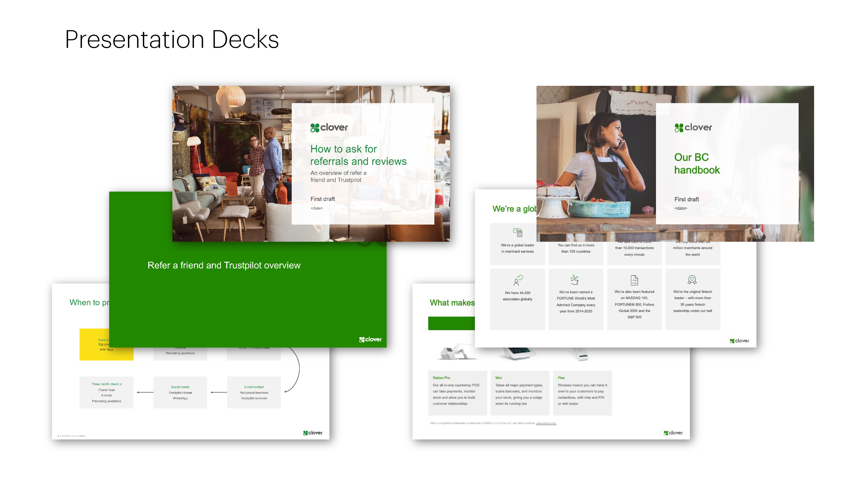Click white clover logo on green slide

pyautogui.click(x=370, y=339)
